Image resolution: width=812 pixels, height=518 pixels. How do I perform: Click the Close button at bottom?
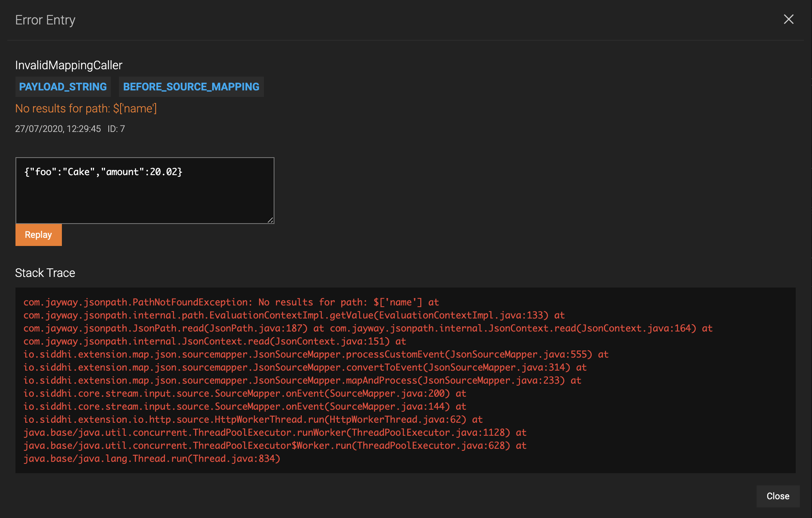pyautogui.click(x=778, y=496)
